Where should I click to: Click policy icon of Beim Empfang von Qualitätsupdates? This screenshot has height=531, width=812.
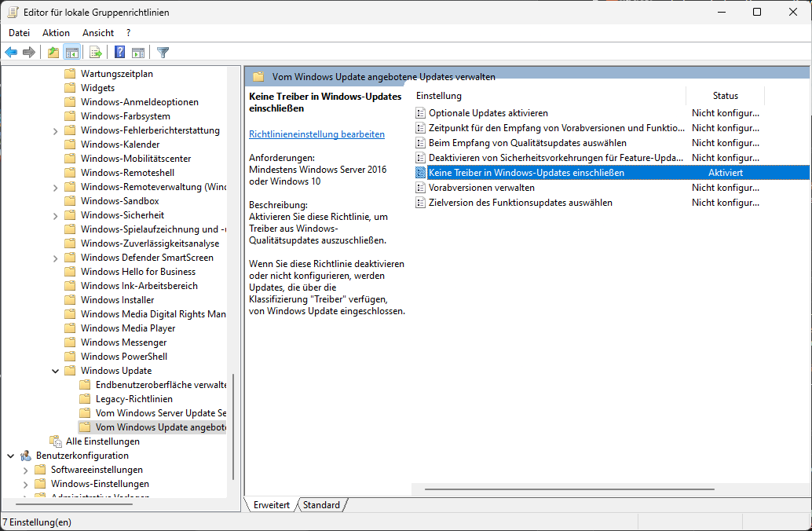(420, 143)
